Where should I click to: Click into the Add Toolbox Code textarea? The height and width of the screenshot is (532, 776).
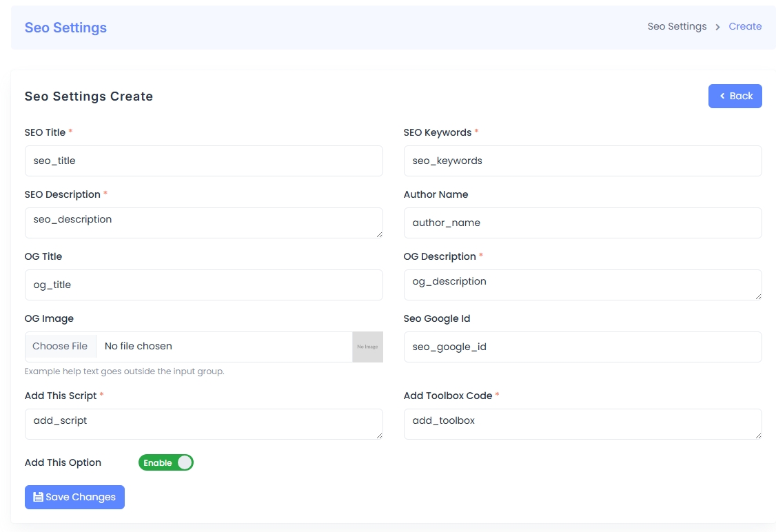[583, 424]
